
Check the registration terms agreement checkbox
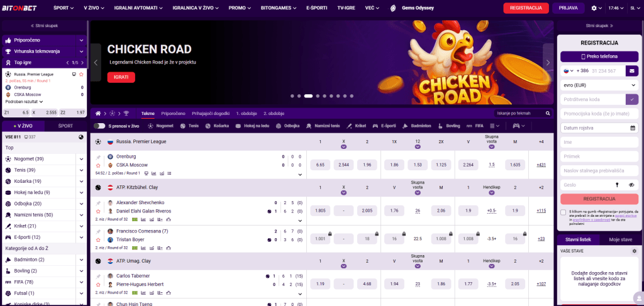[563, 212]
